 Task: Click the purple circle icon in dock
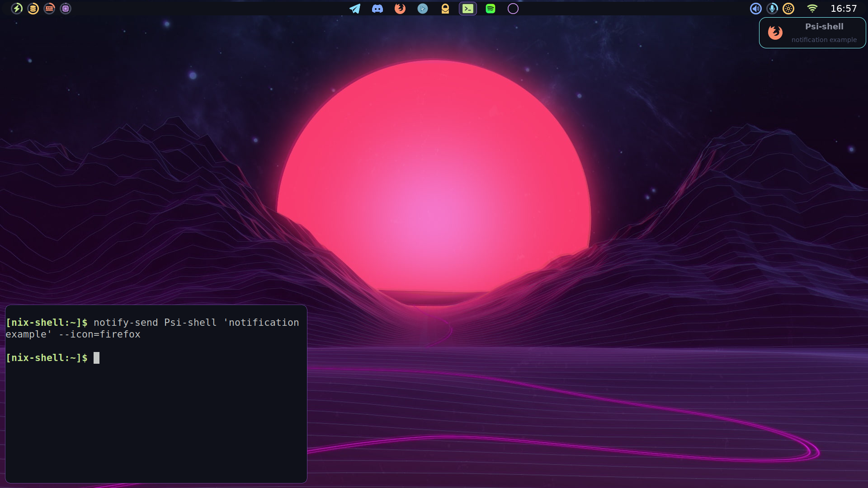513,9
